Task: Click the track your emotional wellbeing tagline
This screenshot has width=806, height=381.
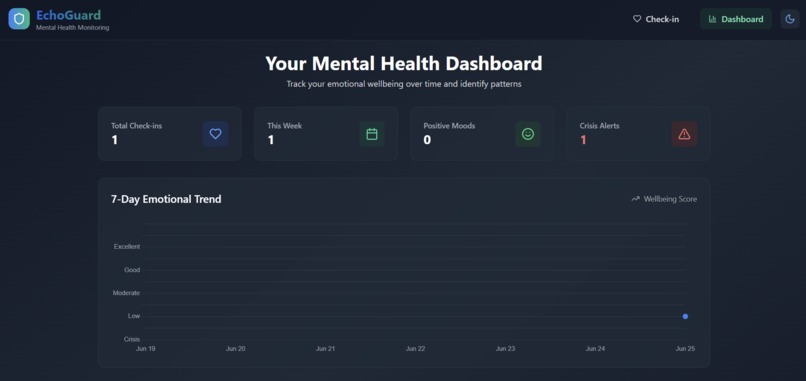Action: pyautogui.click(x=404, y=84)
